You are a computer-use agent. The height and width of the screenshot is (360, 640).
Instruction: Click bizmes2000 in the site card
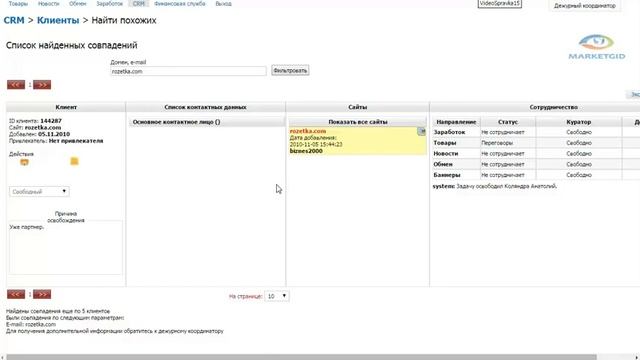[x=306, y=151]
